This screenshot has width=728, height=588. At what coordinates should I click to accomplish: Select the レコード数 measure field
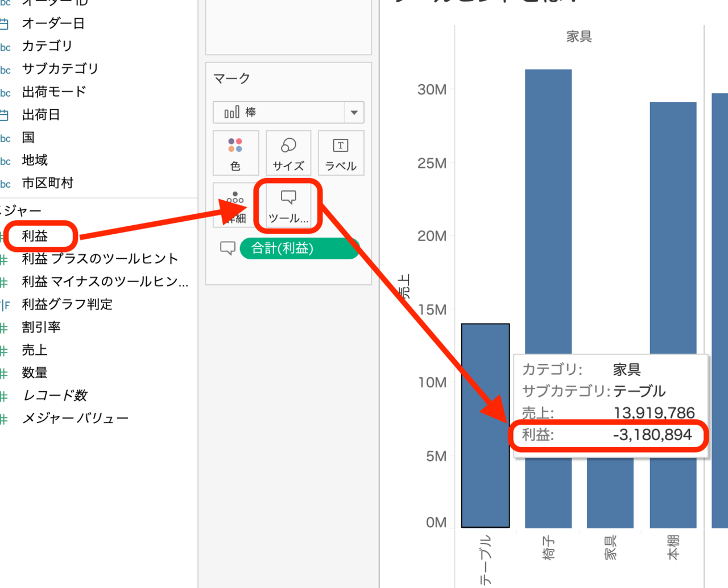(55, 396)
